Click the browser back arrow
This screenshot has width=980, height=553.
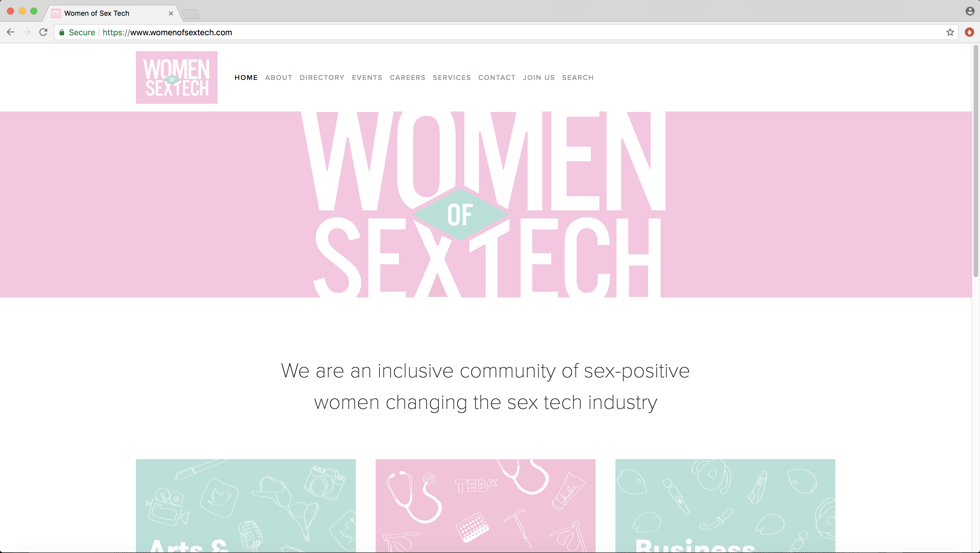click(x=11, y=32)
